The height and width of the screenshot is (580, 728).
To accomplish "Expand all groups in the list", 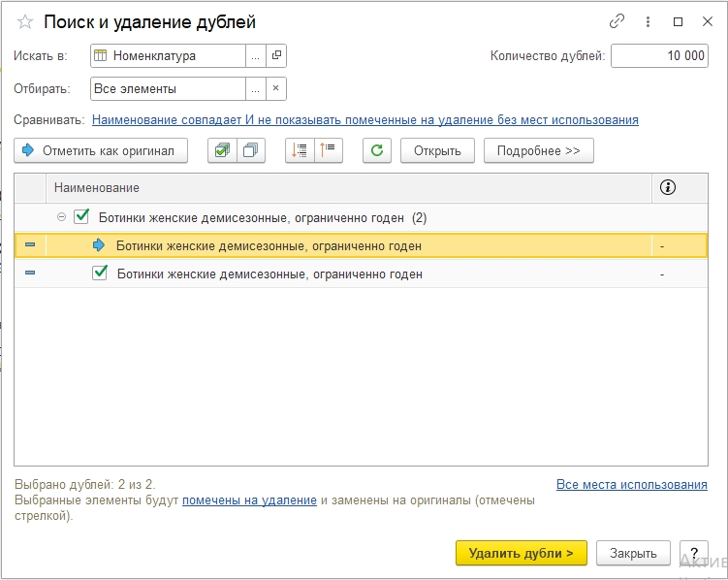I will click(300, 150).
